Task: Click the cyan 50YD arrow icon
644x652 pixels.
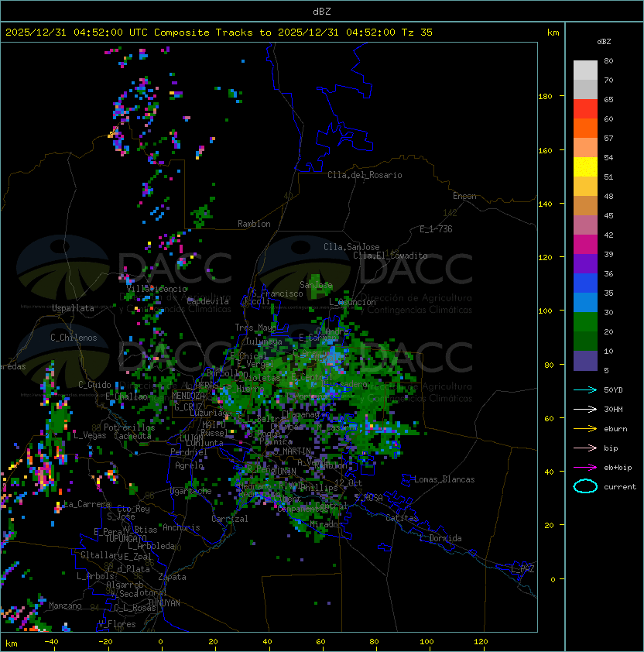Action: tap(585, 390)
